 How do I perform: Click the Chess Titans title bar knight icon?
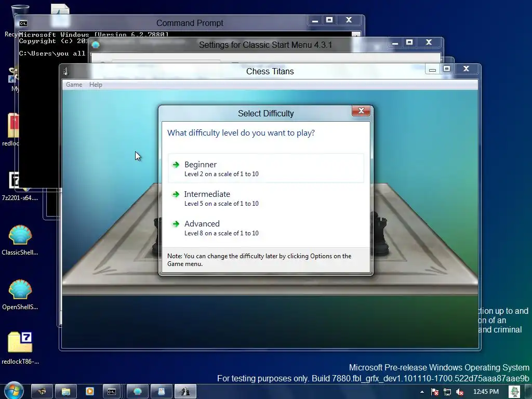(x=66, y=71)
